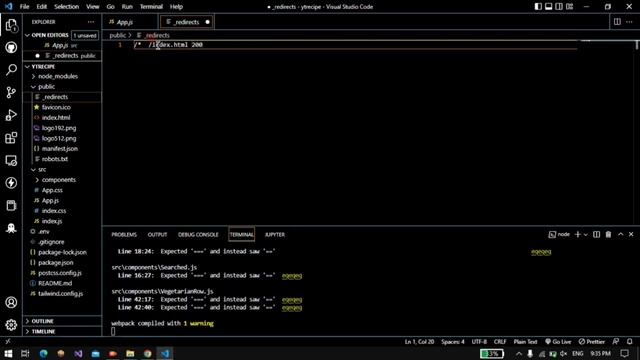640x360 pixels.
Task: Open the Search view in activity bar
Action: pos(11,70)
